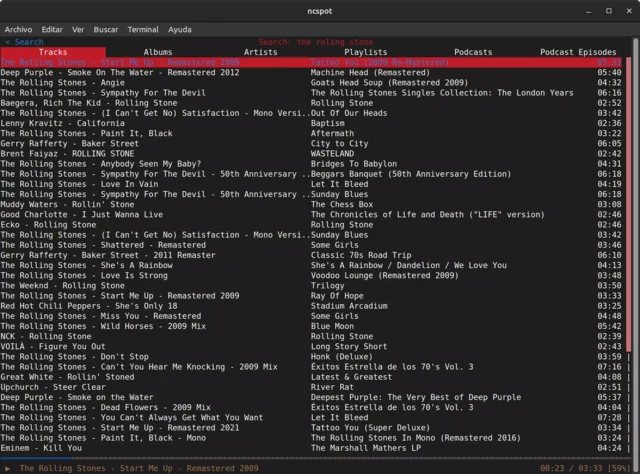The width and height of the screenshot is (640, 474).
Task: Select Anybody Seen My Baby? track
Action: (311, 164)
